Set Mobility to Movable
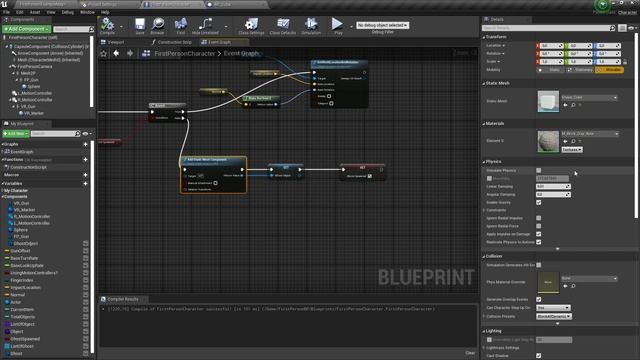Image resolution: width=640 pixels, height=360 pixels. [609, 70]
